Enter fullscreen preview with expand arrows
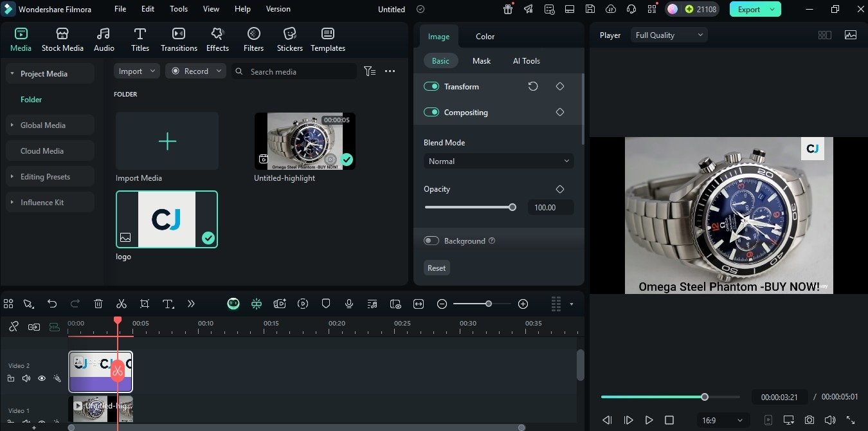Image resolution: width=868 pixels, height=431 pixels. click(851, 420)
